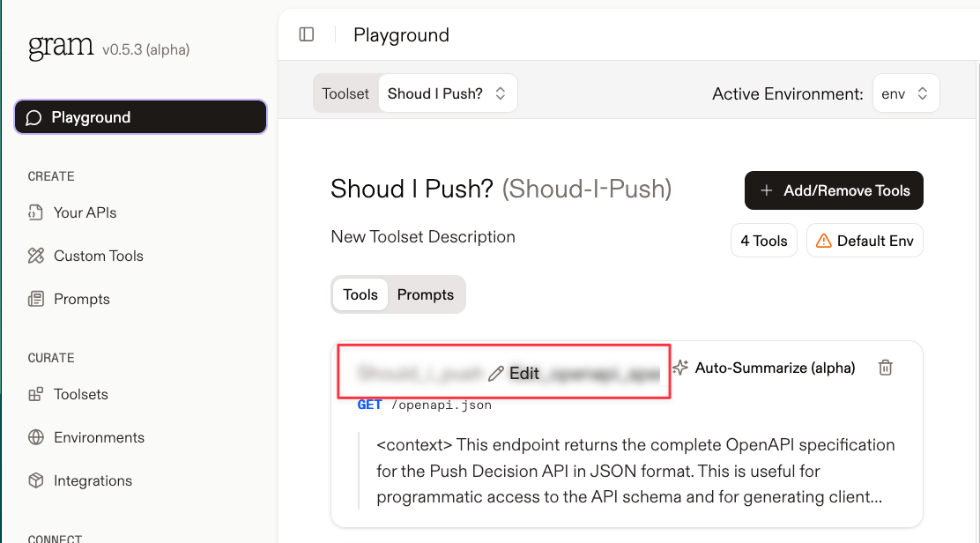Click the Auto-Summarize sparkle icon
Viewport: 980px width, 543px height.
click(x=680, y=368)
